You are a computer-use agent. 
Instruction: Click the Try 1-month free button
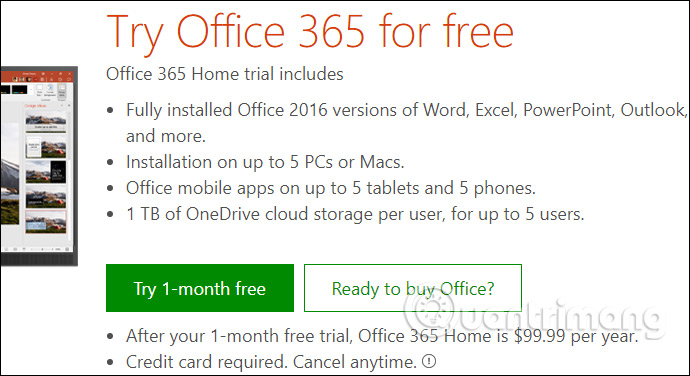(x=200, y=288)
